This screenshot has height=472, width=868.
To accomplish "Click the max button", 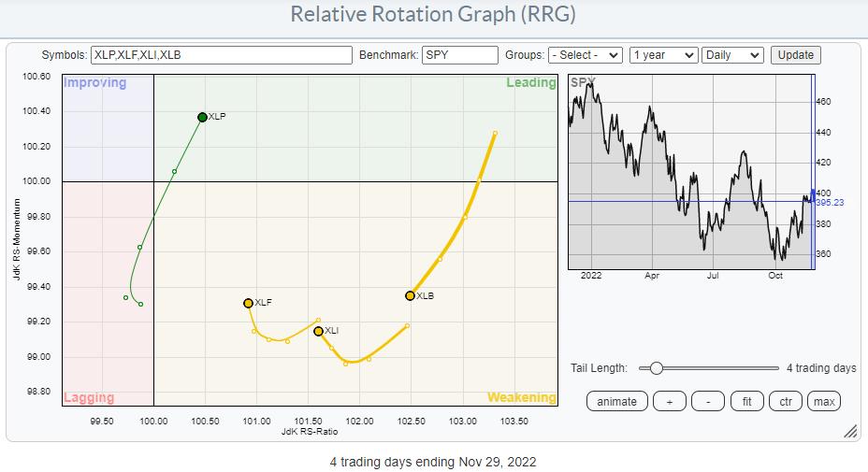I will click(x=824, y=402).
